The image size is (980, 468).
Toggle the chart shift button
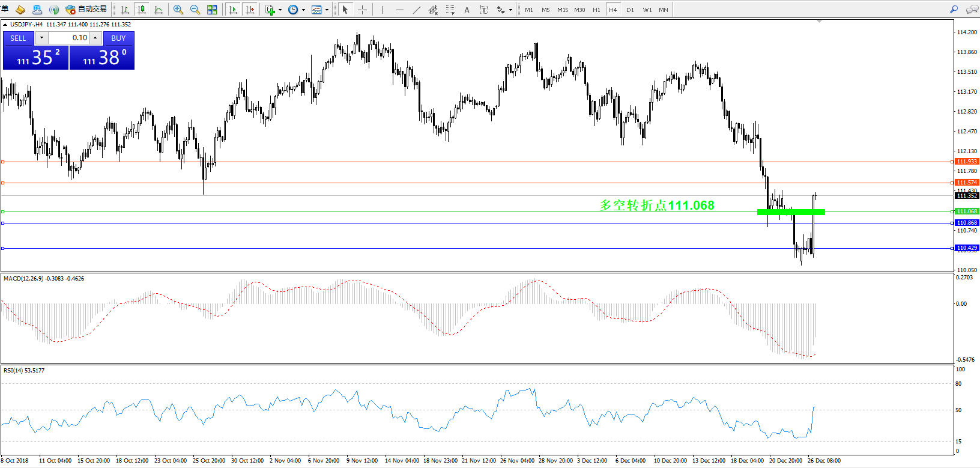pyautogui.click(x=250, y=10)
